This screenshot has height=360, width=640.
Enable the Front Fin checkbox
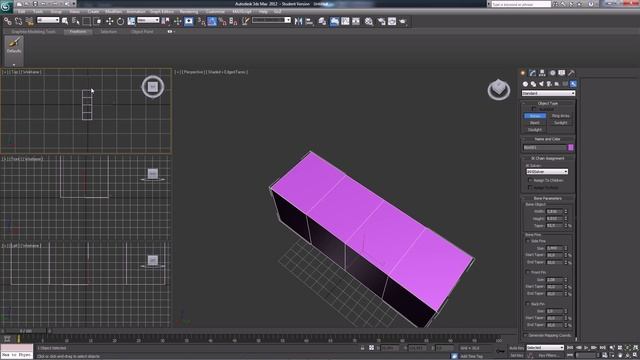[528, 272]
